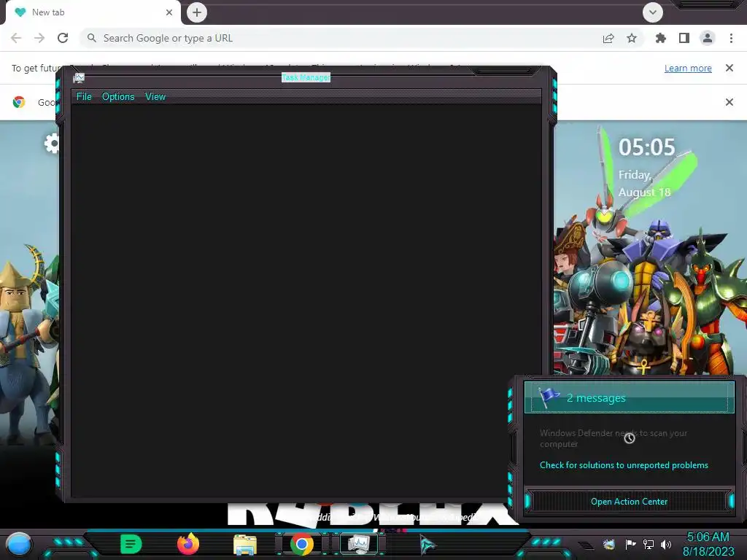
Task: Switch to Chrome in the taskbar
Action: [301, 544]
